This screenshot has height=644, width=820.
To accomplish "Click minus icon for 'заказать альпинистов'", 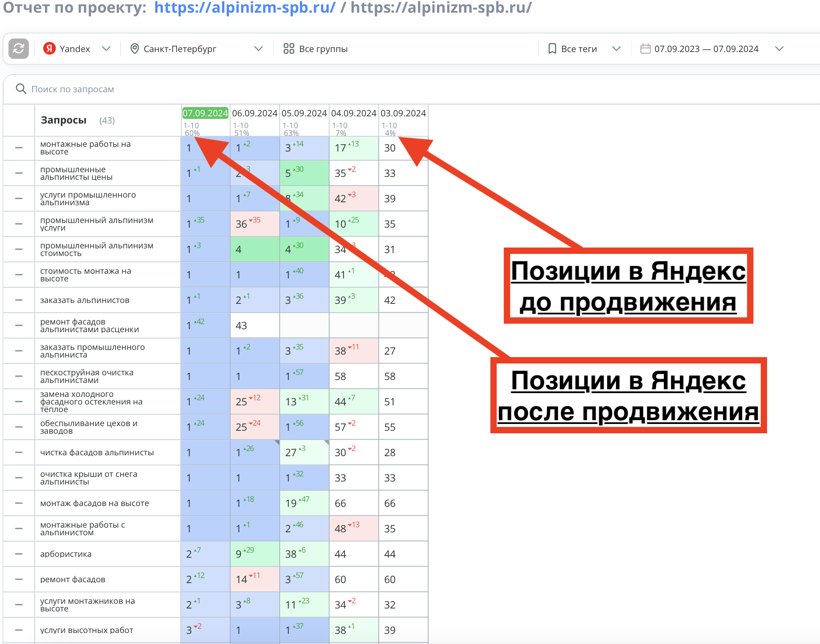I will coord(19,300).
